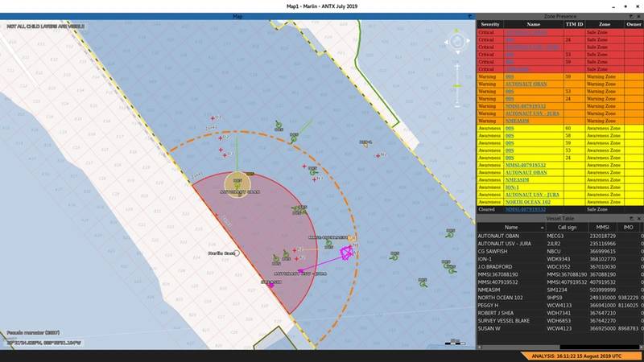Click Vessel Table scrollbar right arrow
The image size is (644, 362).
(x=642, y=348)
